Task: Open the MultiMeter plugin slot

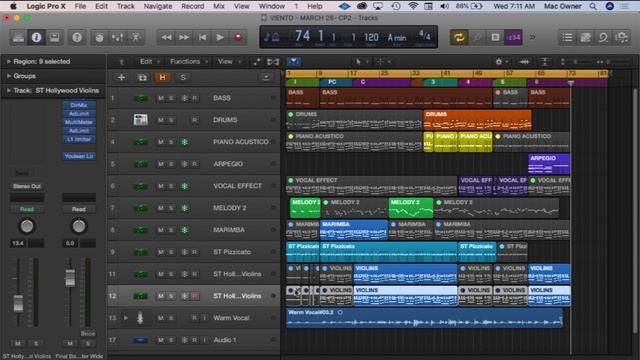Action: (x=79, y=122)
